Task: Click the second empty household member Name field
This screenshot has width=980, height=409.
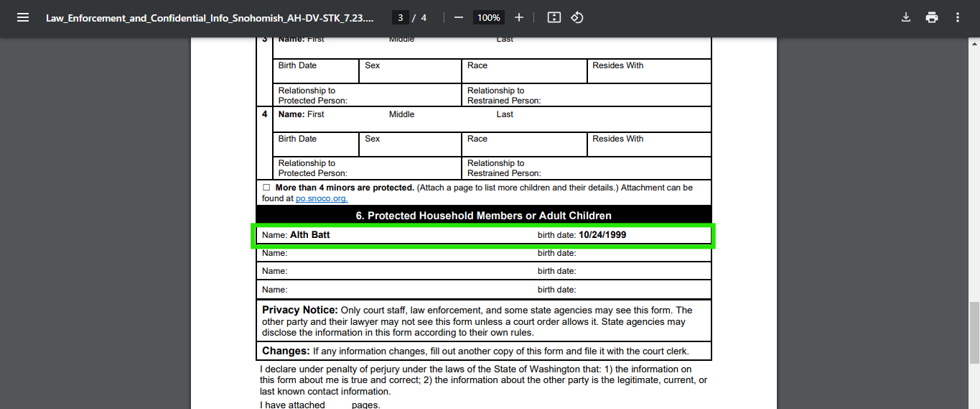Action: 396,272
